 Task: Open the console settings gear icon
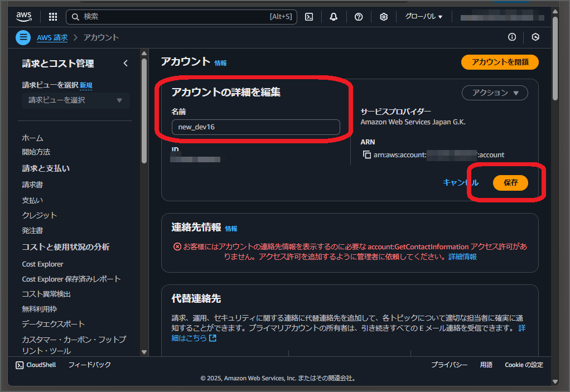(384, 17)
